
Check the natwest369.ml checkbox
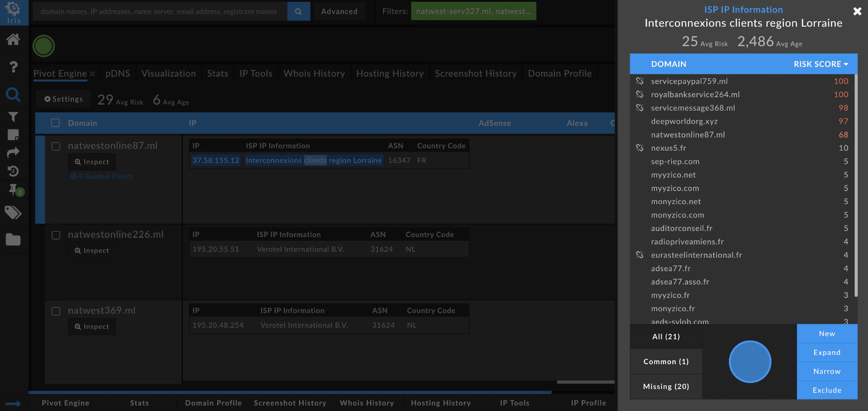tap(56, 311)
